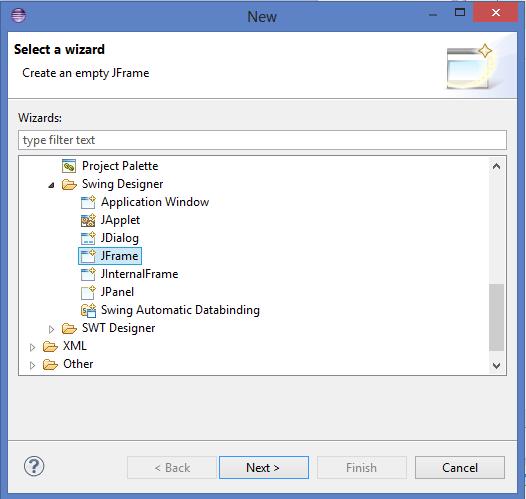Image resolution: width=526 pixels, height=499 pixels.
Task: Expand the SWT Designer tree node
Action: [x=51, y=329]
